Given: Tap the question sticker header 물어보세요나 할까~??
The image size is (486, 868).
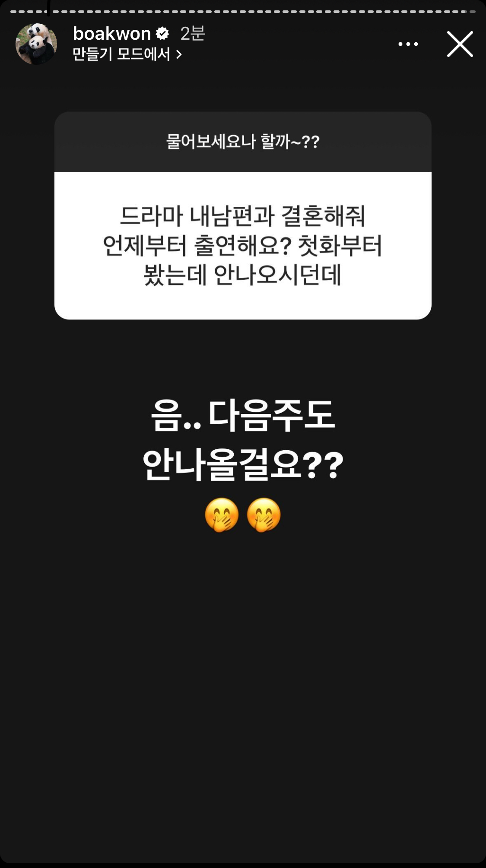Looking at the screenshot, I should point(243,142).
